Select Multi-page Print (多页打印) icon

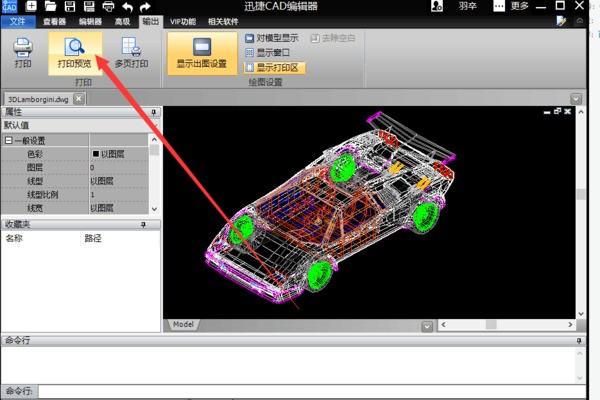pyautogui.click(x=132, y=52)
